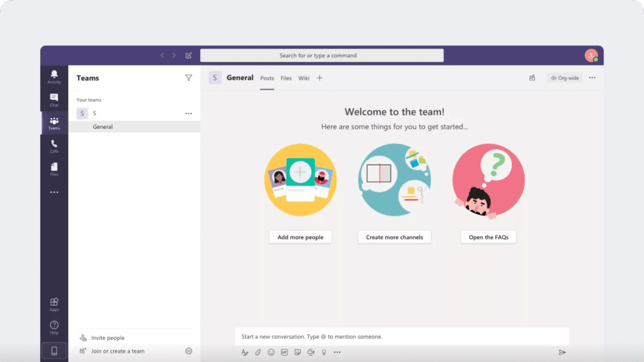
Task: Open message formatting options
Action: click(245, 353)
